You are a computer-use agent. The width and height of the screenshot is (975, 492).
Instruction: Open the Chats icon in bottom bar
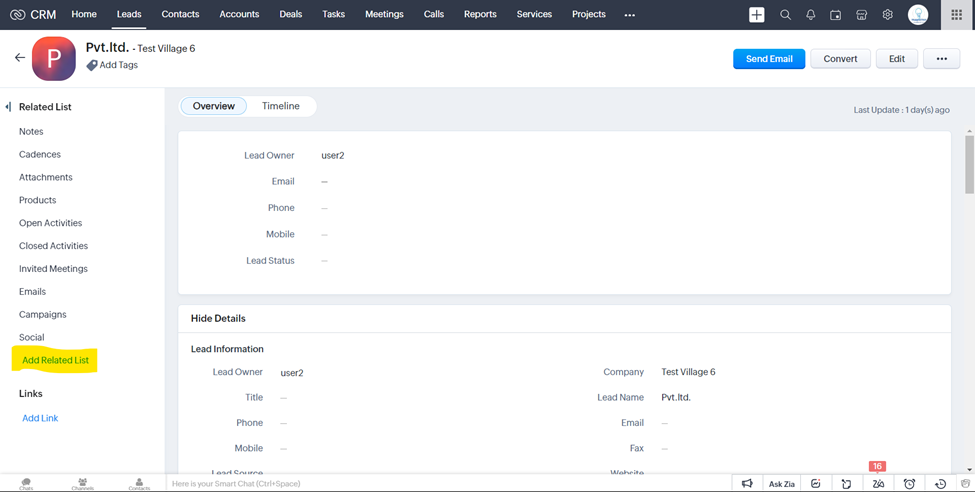pos(26,483)
